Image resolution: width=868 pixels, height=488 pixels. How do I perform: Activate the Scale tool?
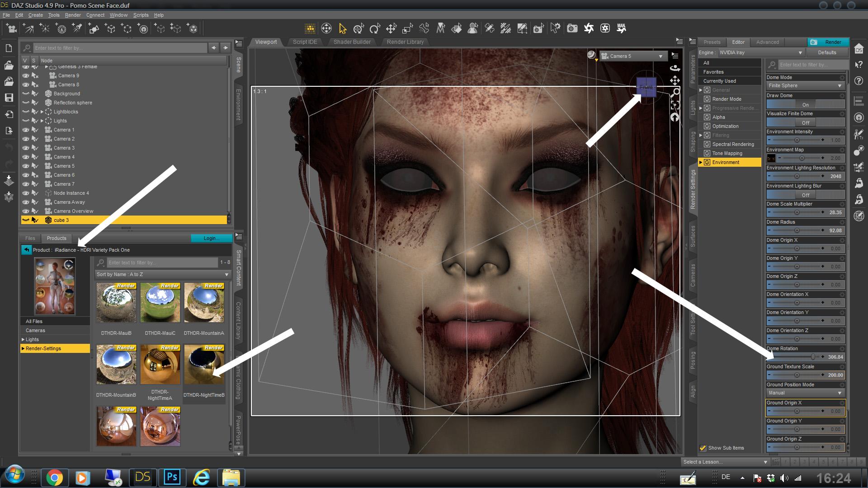point(407,29)
